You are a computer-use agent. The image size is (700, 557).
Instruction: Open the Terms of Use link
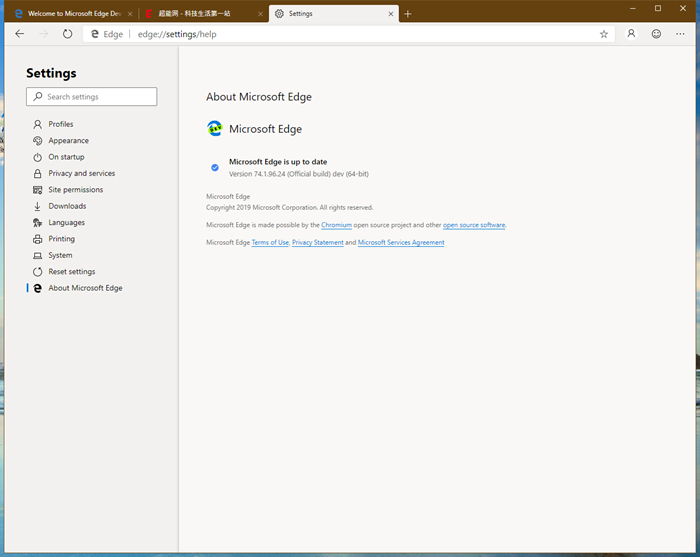[x=270, y=242]
